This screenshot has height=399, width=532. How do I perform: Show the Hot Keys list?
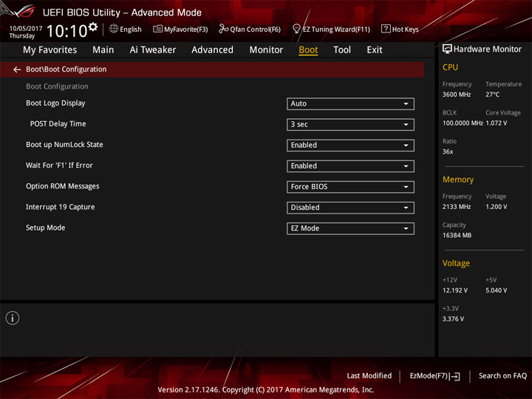point(400,29)
